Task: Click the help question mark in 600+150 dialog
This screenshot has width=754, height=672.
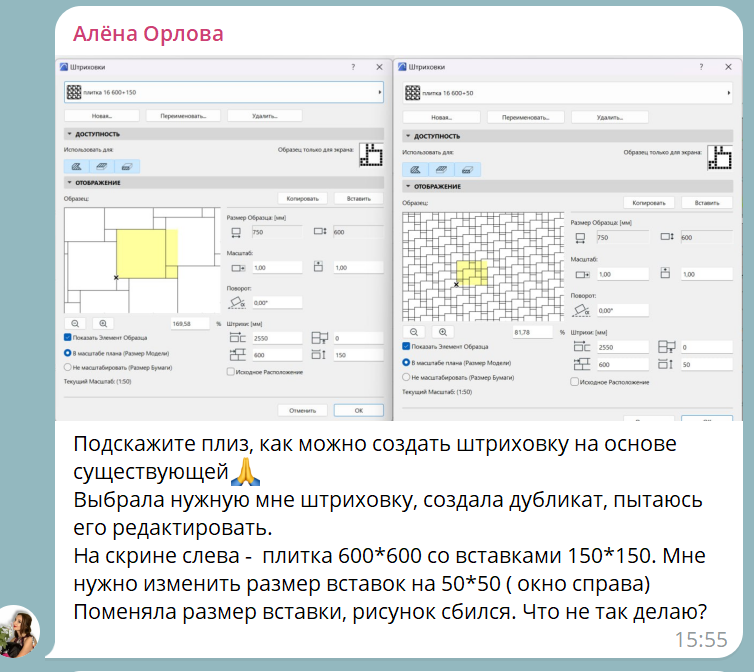Action: click(x=352, y=67)
